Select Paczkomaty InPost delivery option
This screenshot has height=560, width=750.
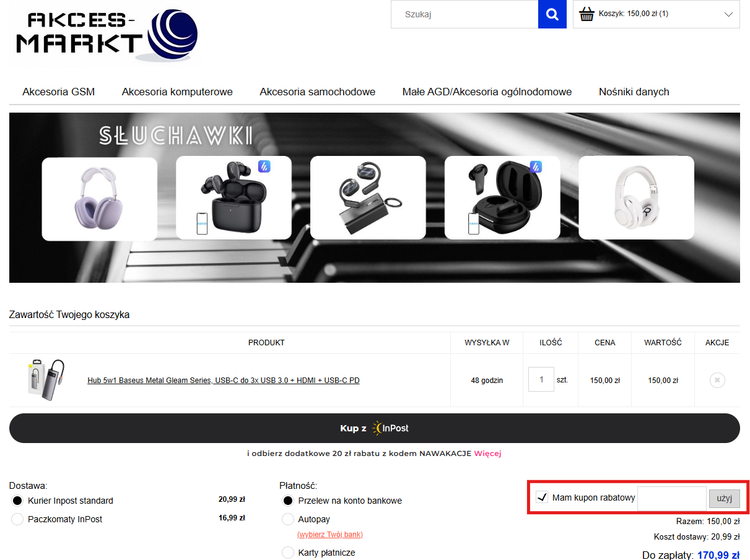coord(17,519)
